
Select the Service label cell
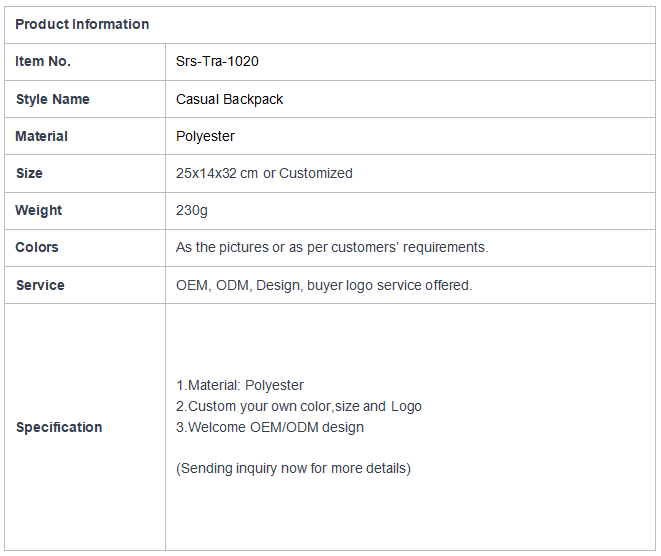[x=85, y=285]
